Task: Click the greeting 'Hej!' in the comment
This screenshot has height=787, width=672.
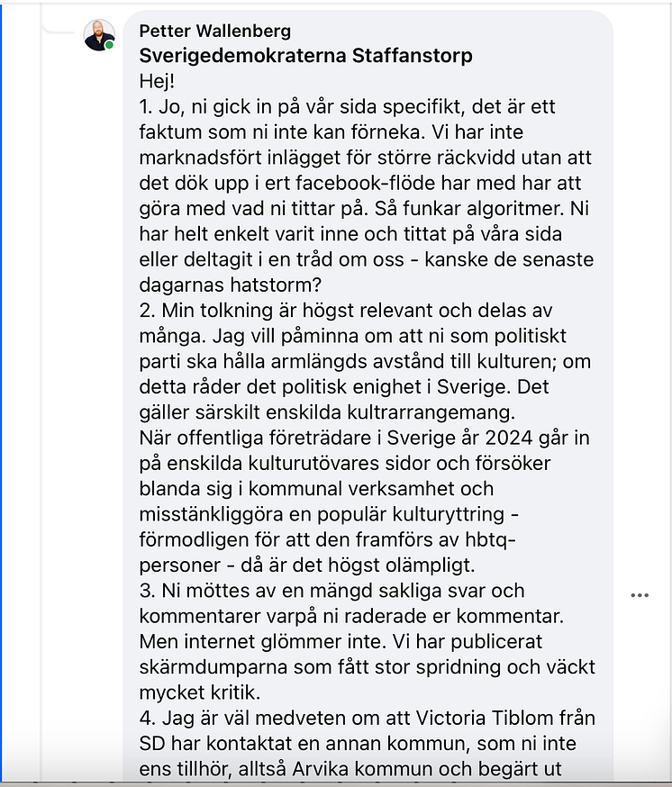Action: [157, 81]
